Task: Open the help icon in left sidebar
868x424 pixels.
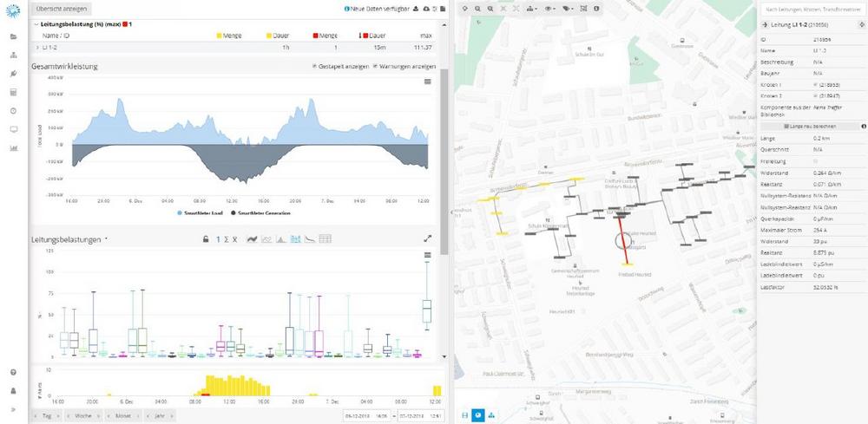Action: (x=13, y=372)
